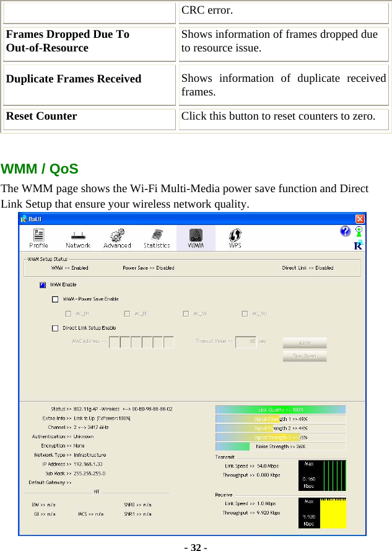Click the Status 802.11g-AP line

click(111, 409)
